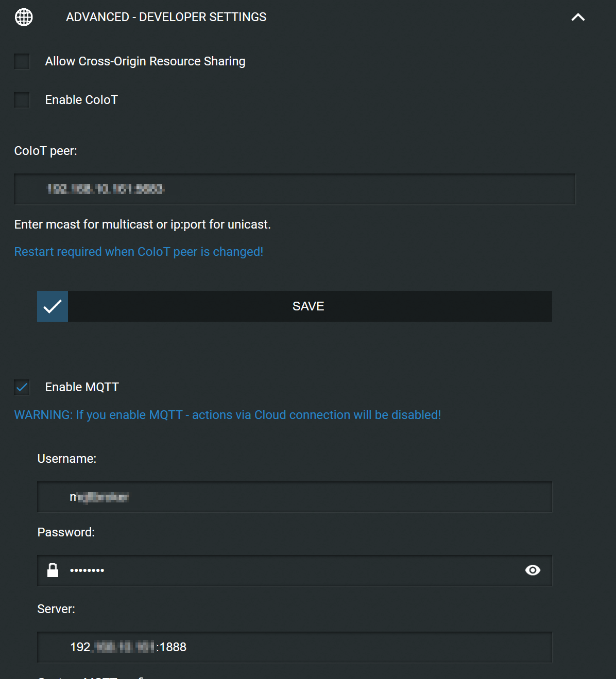The height and width of the screenshot is (679, 616).
Task: Click the checkmark icon on Save bar
Action: click(53, 307)
